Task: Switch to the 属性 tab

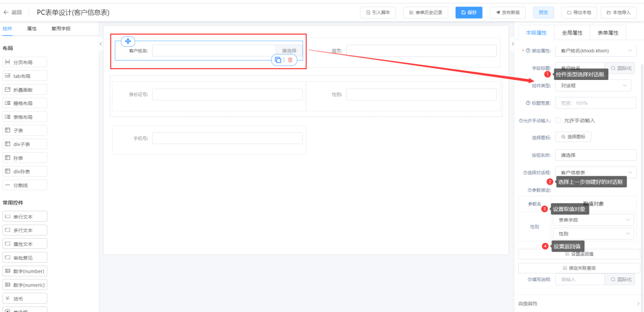Action: 32,29
